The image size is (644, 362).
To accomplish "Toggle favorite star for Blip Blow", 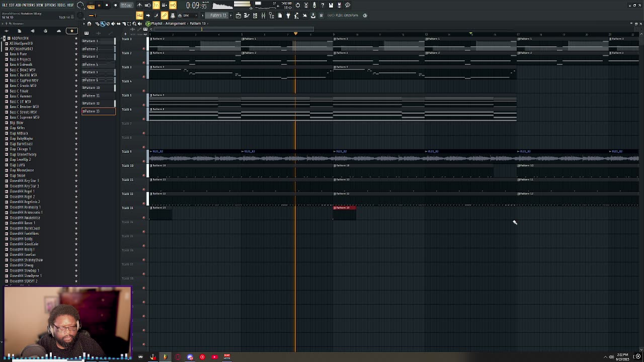I will (76, 123).
